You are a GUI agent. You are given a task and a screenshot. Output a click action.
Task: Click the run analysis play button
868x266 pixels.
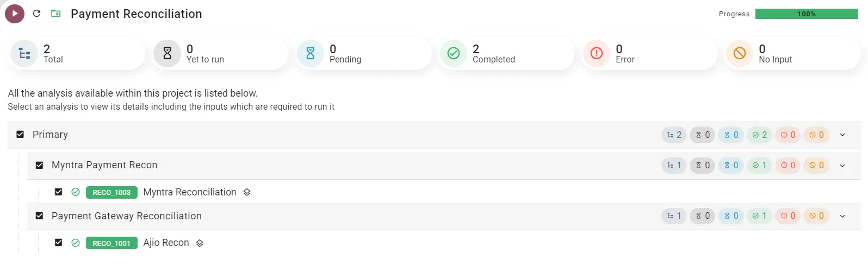click(15, 14)
